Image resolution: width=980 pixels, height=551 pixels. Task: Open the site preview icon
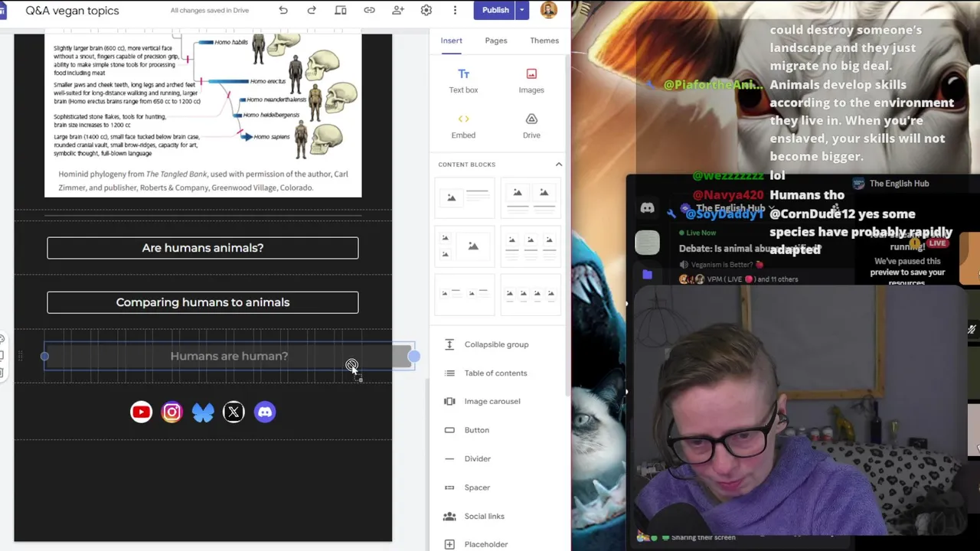pyautogui.click(x=341, y=10)
